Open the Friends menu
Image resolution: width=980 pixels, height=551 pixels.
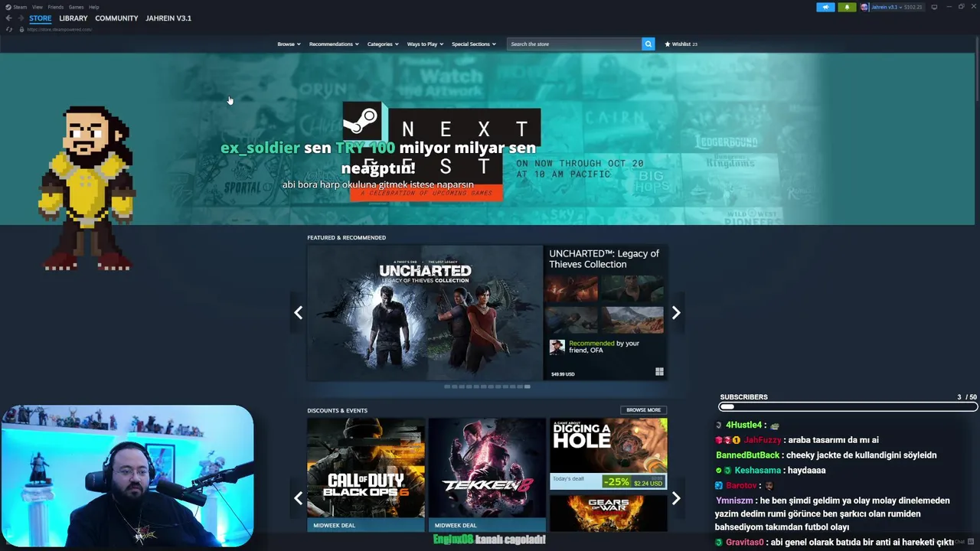(56, 7)
